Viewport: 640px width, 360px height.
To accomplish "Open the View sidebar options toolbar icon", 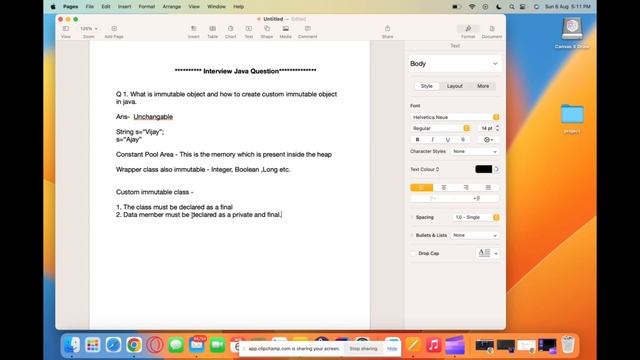I will tap(66, 29).
